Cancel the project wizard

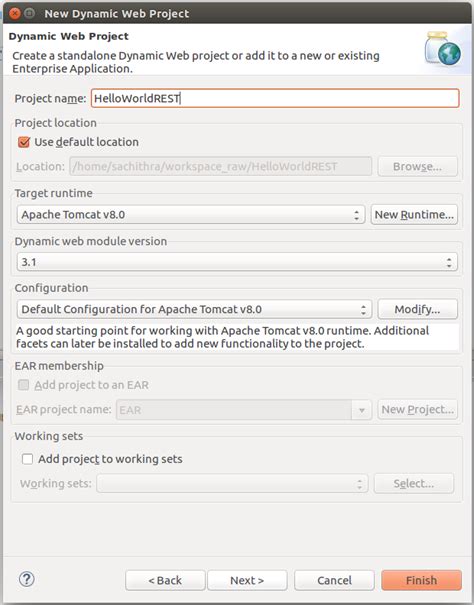(334, 580)
